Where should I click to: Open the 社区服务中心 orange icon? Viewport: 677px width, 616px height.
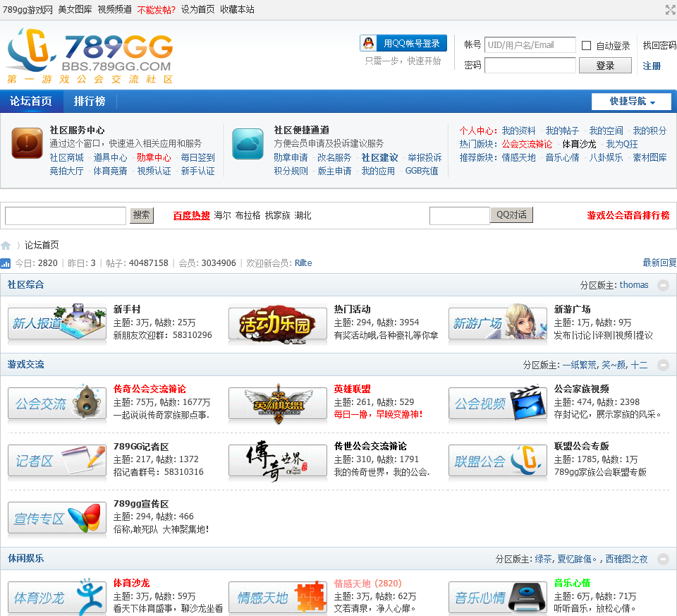pyautogui.click(x=28, y=143)
